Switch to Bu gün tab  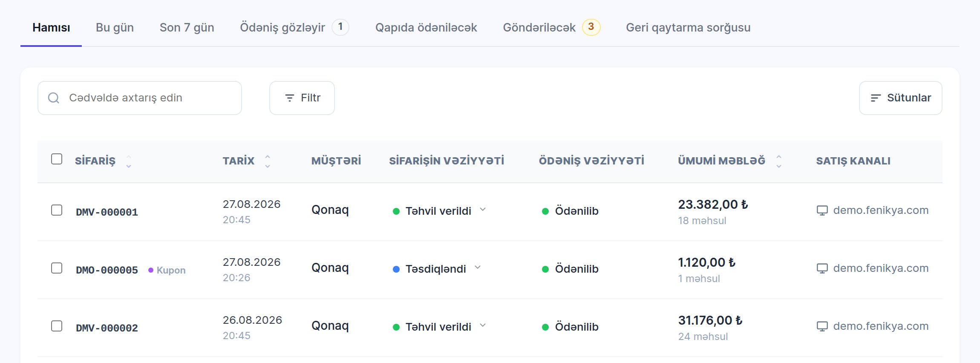coord(115,28)
